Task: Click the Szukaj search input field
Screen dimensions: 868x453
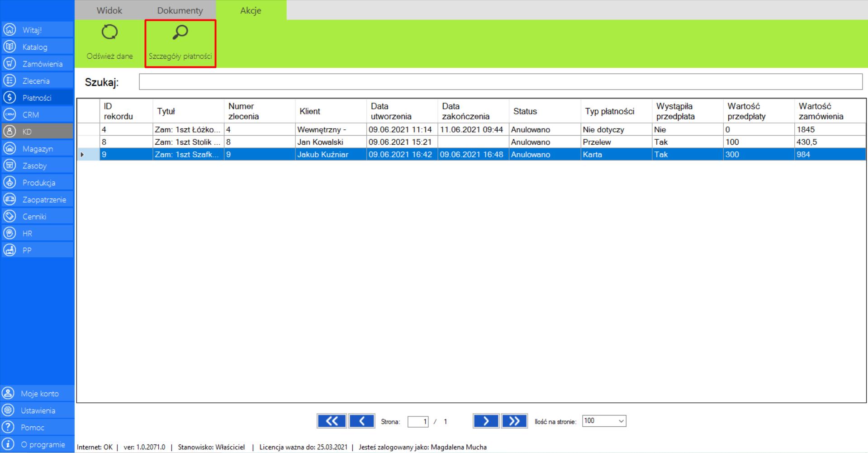Action: [500, 82]
